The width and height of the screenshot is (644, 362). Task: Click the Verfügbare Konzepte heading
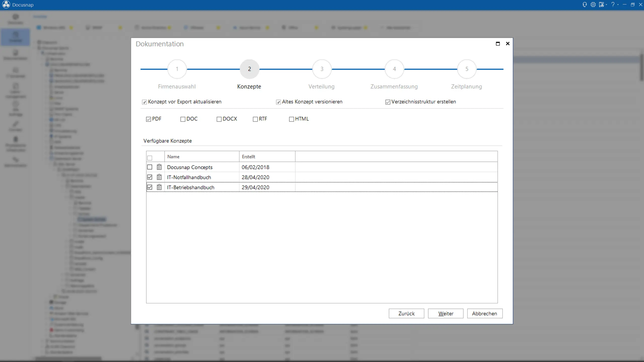168,141
